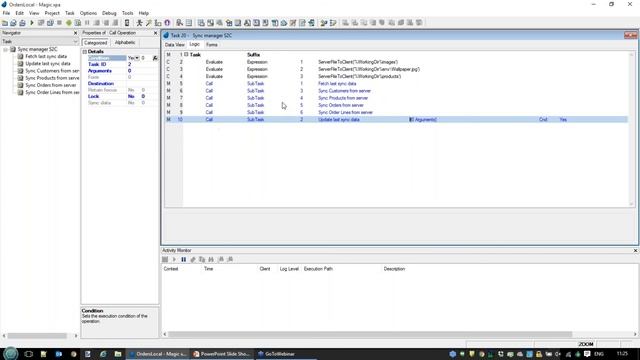Click Argument(s) on Update last sync line
This screenshot has height=360, width=640.
[423, 120]
